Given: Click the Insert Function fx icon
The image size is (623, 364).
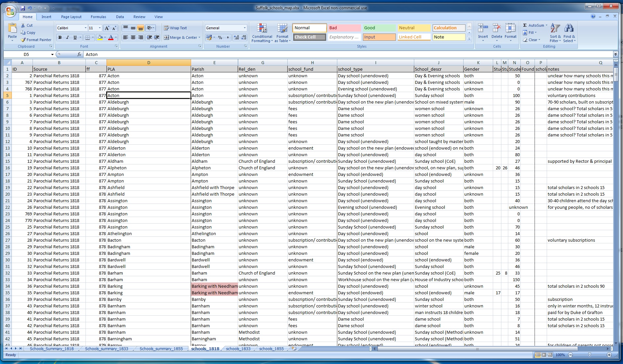Looking at the screenshot, I should (x=79, y=54).
